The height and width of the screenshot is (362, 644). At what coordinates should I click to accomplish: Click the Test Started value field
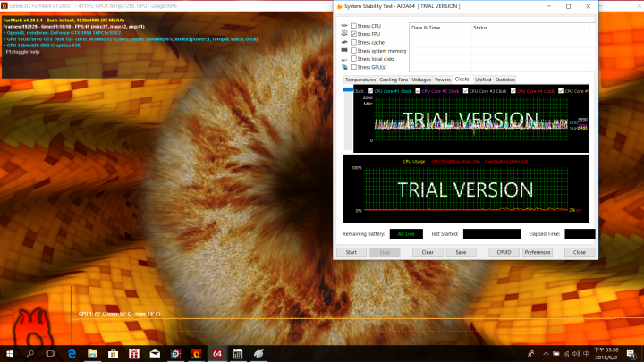(x=492, y=233)
